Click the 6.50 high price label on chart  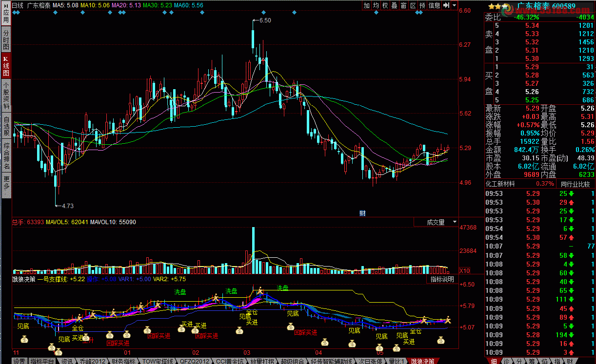point(265,20)
